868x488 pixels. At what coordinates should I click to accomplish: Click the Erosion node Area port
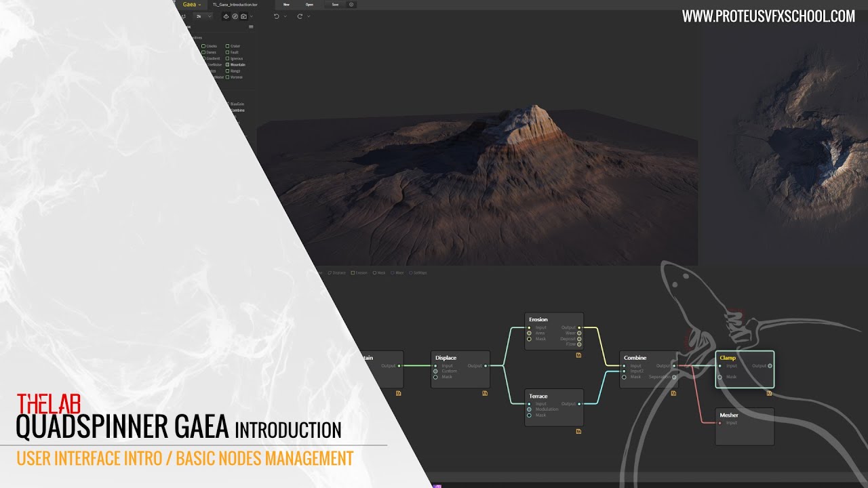[529, 333]
